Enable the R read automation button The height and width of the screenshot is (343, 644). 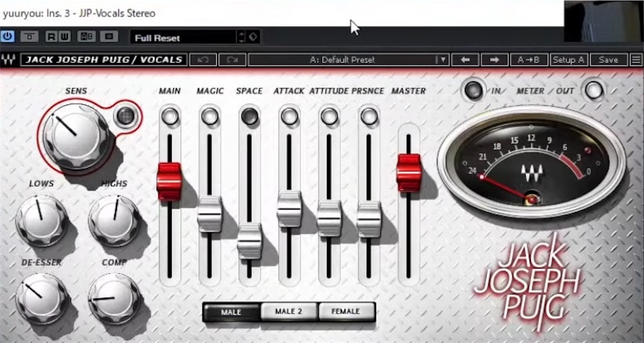52,37
